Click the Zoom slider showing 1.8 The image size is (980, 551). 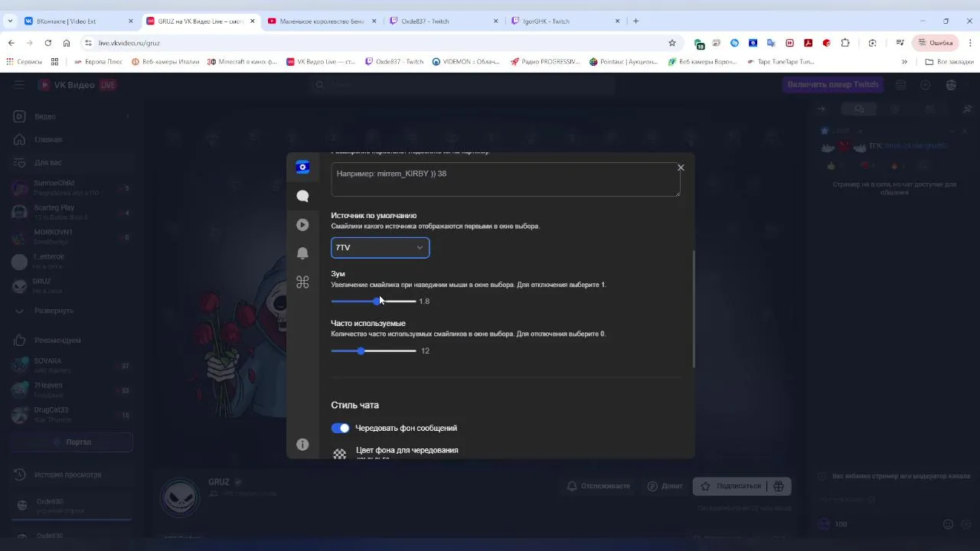pos(374,301)
